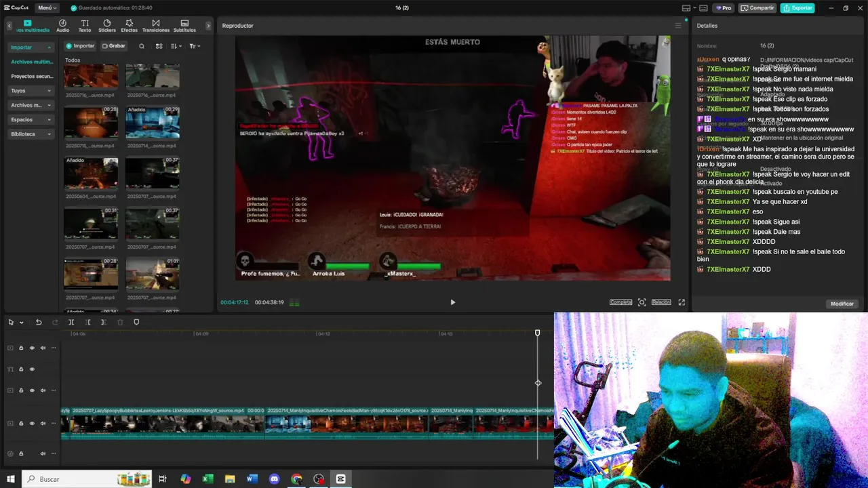Screen dimensions: 868x488
Task: Click the marker shield icon in the timeline toolbar
Action: tap(136, 323)
